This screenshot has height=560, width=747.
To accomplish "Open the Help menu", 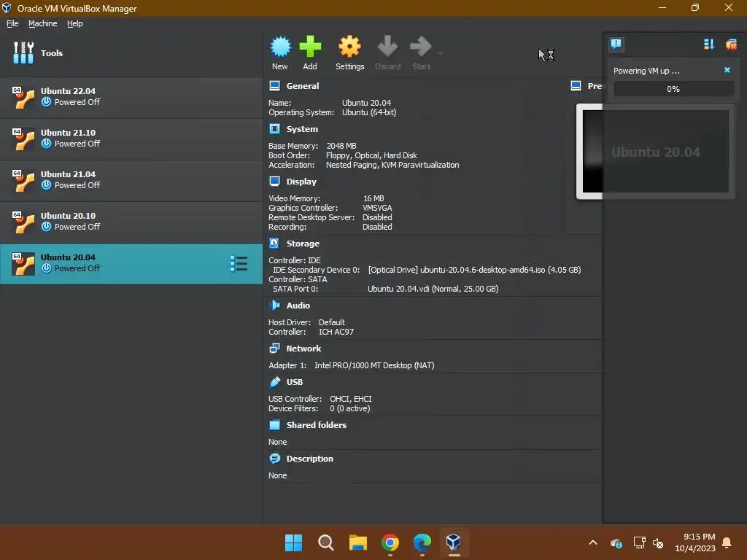I will tap(75, 23).
